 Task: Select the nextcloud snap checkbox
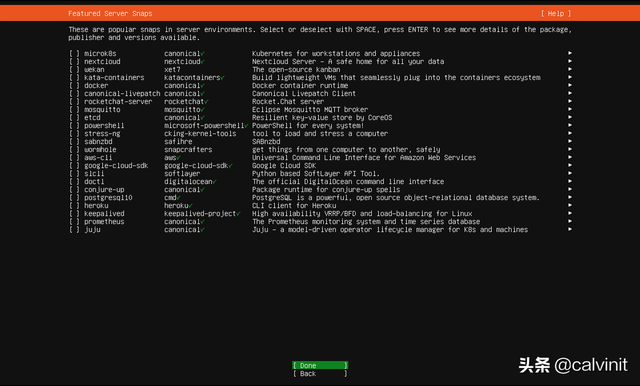(74, 62)
